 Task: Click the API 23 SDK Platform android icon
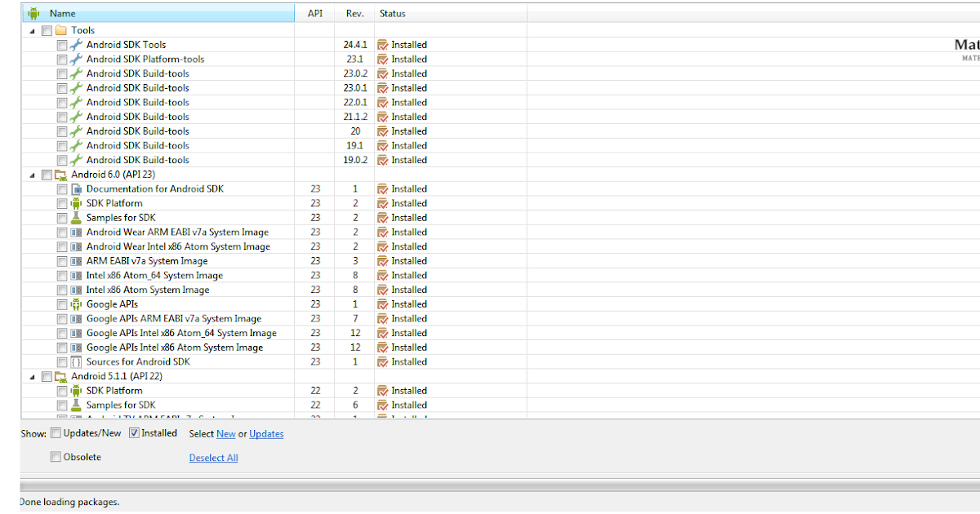click(x=77, y=203)
